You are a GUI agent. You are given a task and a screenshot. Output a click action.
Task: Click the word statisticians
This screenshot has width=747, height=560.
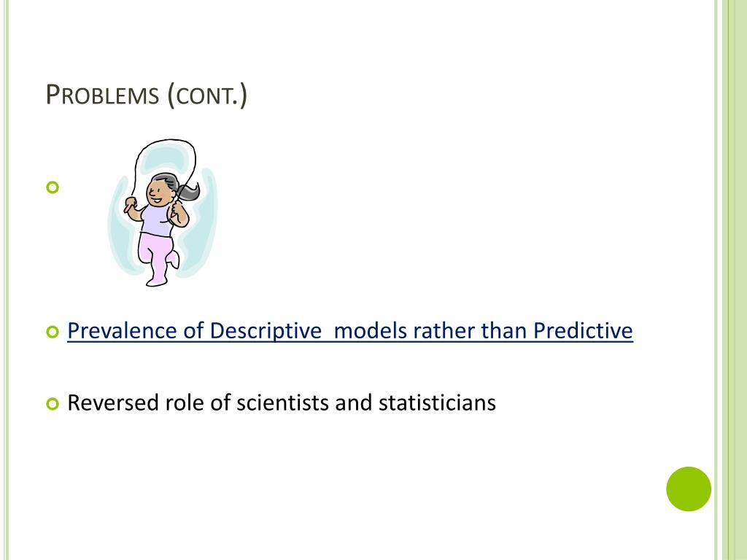click(x=437, y=402)
